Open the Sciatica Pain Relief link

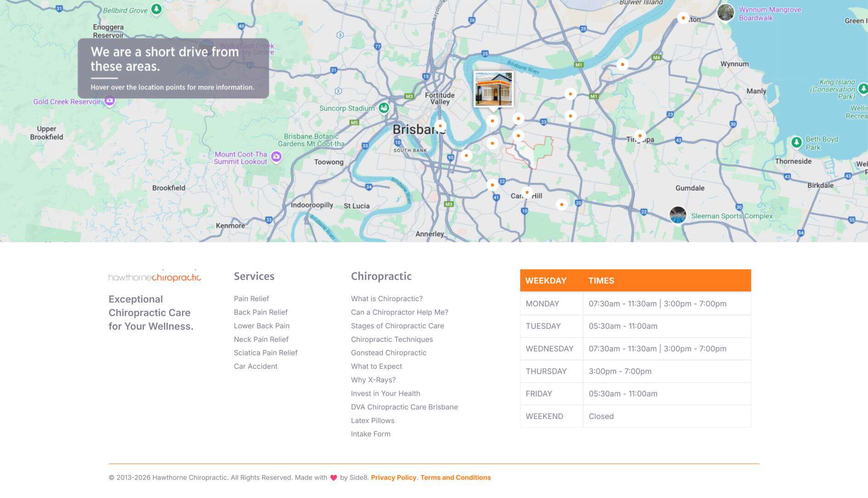point(266,353)
